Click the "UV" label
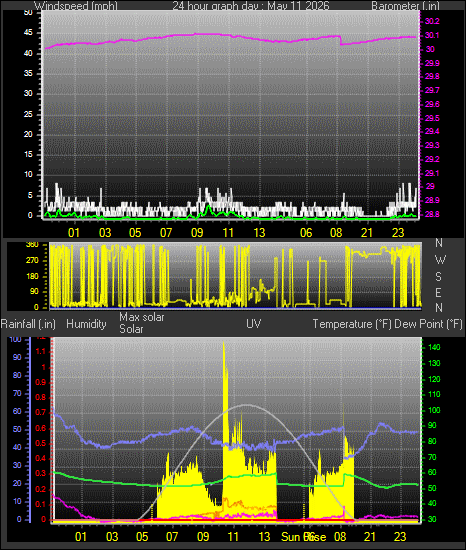Viewport: 466px width, 550px height. (254, 323)
